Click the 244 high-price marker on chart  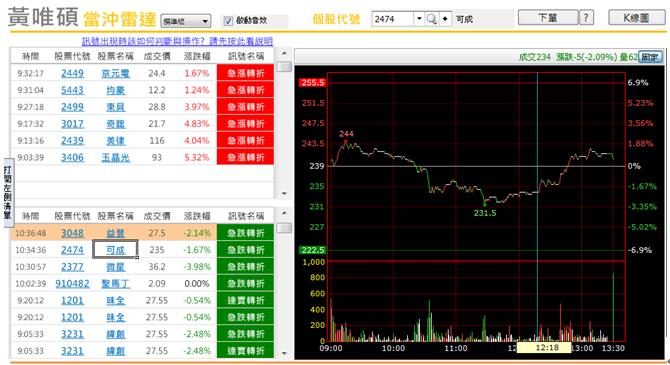point(346,134)
